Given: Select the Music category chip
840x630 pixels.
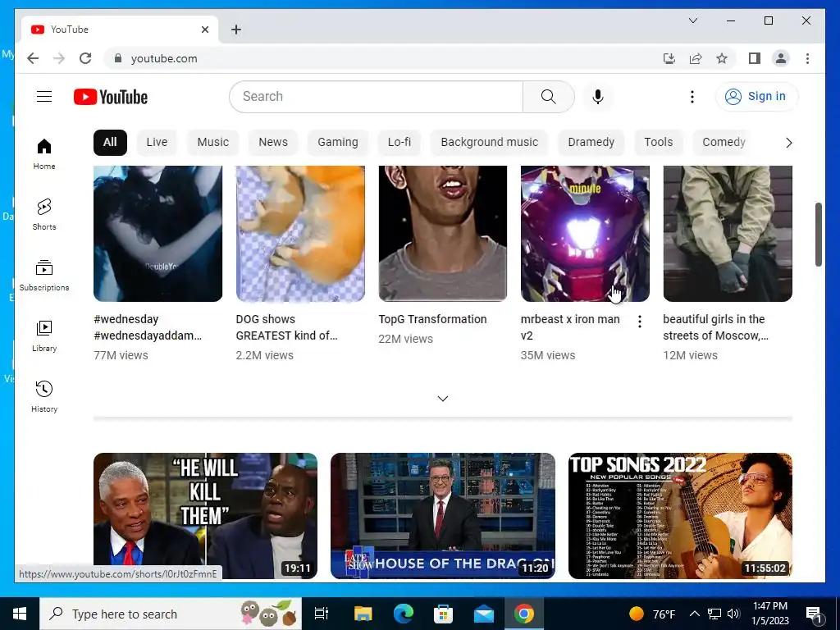Looking at the screenshot, I should 212,143.
